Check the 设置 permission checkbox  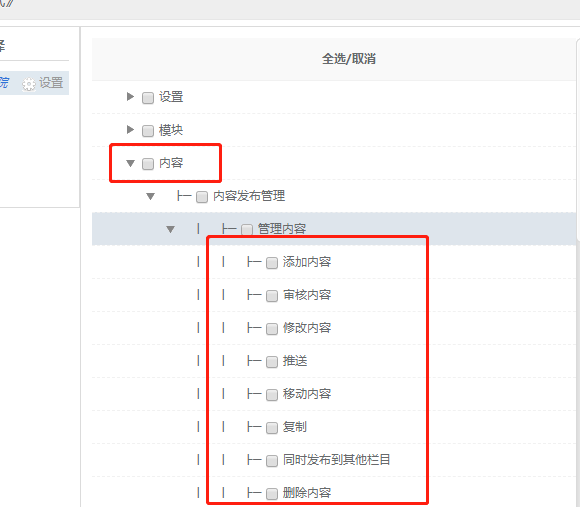148,98
